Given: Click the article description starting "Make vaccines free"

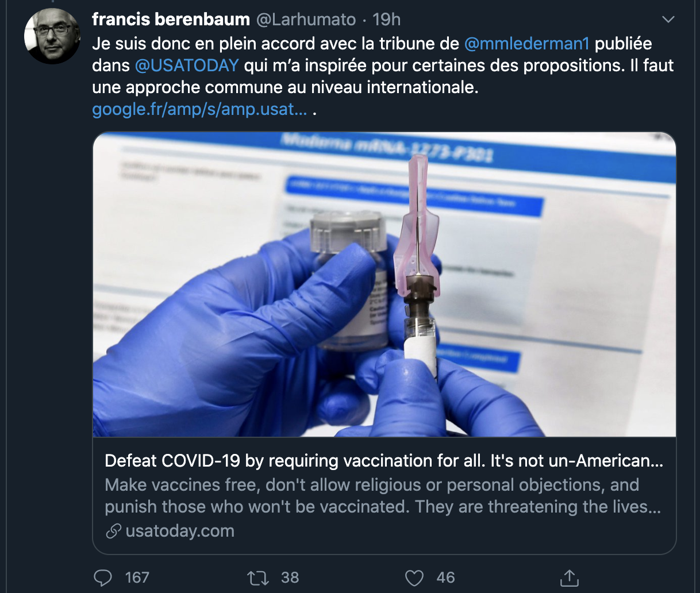Looking at the screenshot, I should [383, 496].
